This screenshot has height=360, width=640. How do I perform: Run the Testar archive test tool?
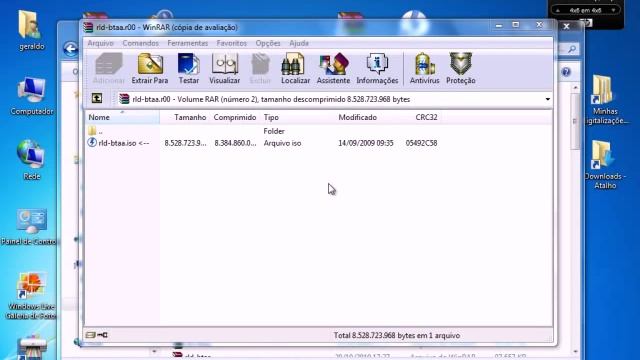(x=189, y=69)
